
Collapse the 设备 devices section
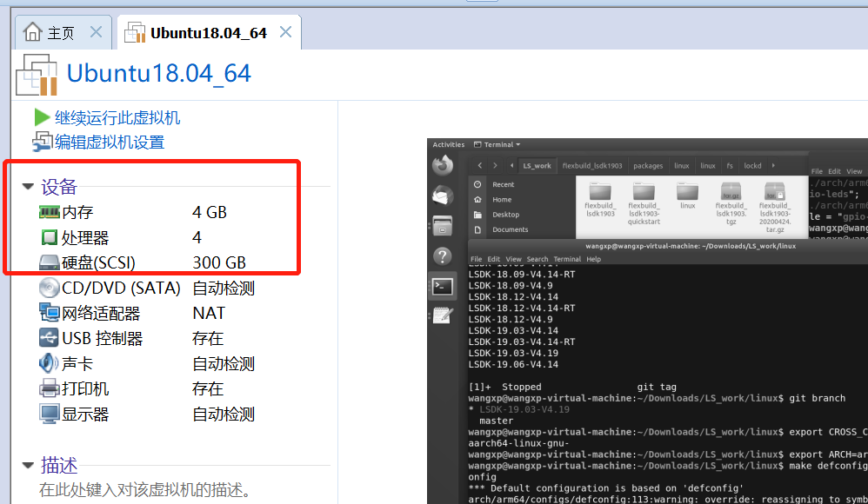click(x=27, y=186)
